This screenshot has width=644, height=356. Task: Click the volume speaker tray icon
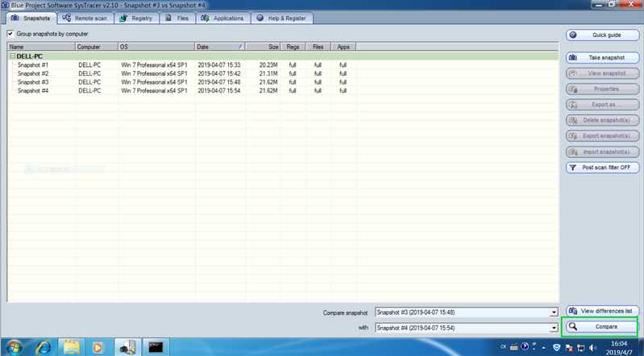tap(592, 348)
